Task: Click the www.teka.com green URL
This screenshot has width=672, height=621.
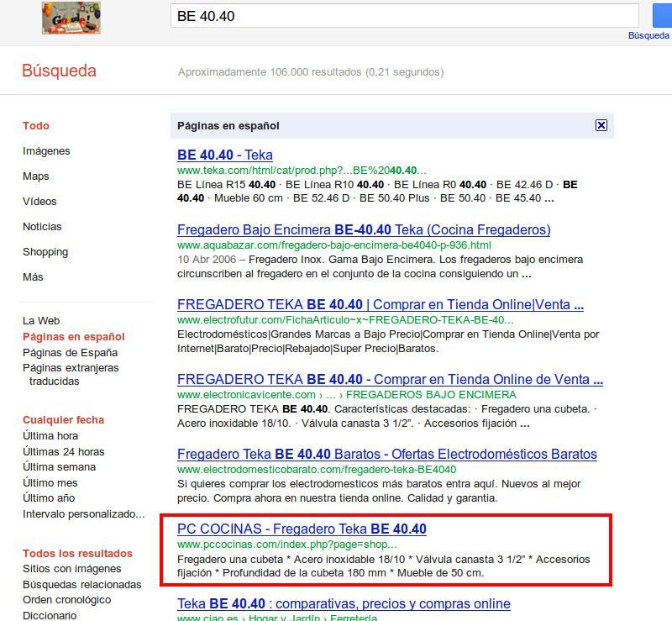Action: (302, 171)
